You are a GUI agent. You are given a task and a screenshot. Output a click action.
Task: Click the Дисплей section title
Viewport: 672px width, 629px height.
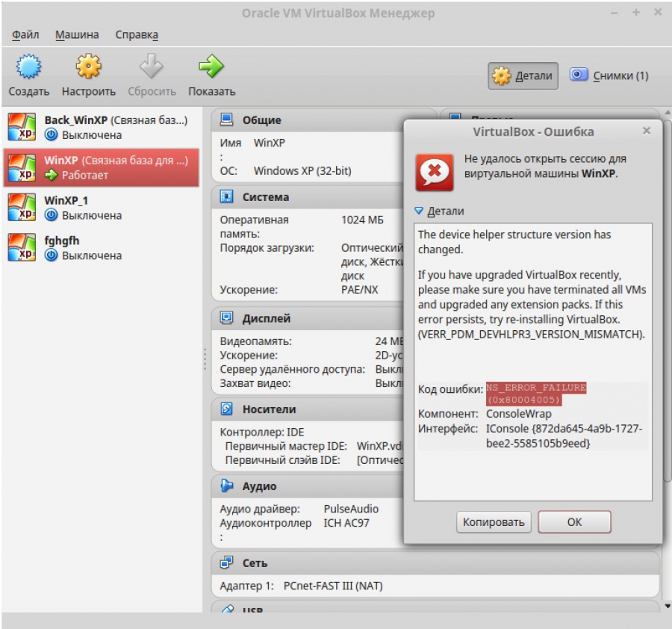pos(267,318)
